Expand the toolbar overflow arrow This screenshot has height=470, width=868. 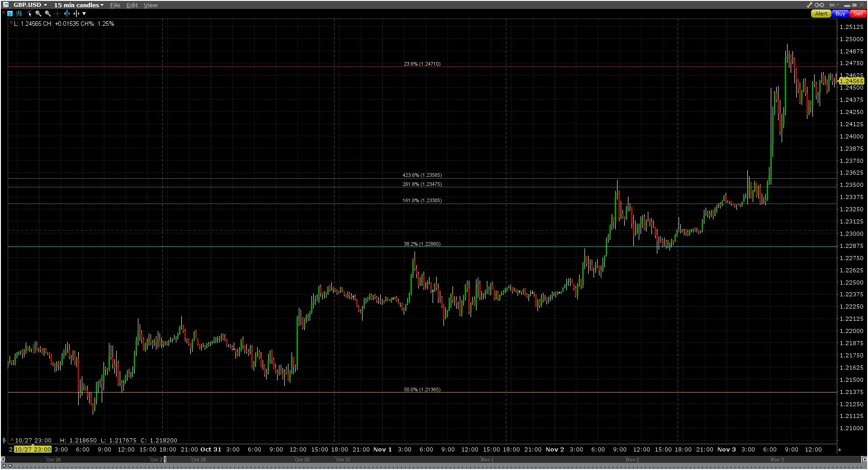pos(84,14)
